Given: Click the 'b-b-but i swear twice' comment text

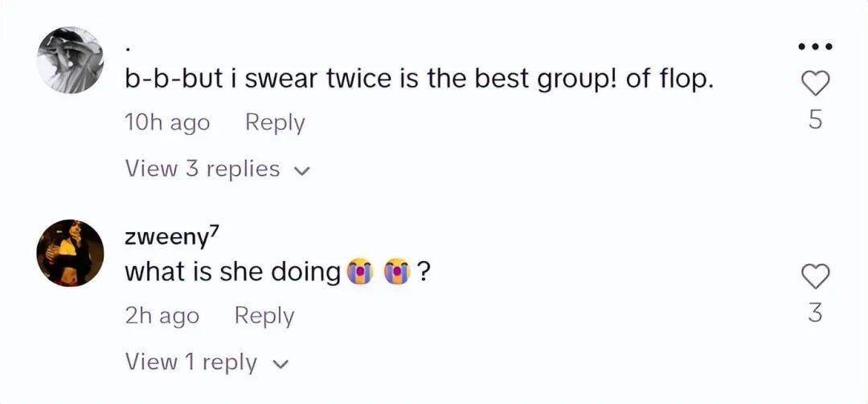Looking at the screenshot, I should (x=419, y=80).
